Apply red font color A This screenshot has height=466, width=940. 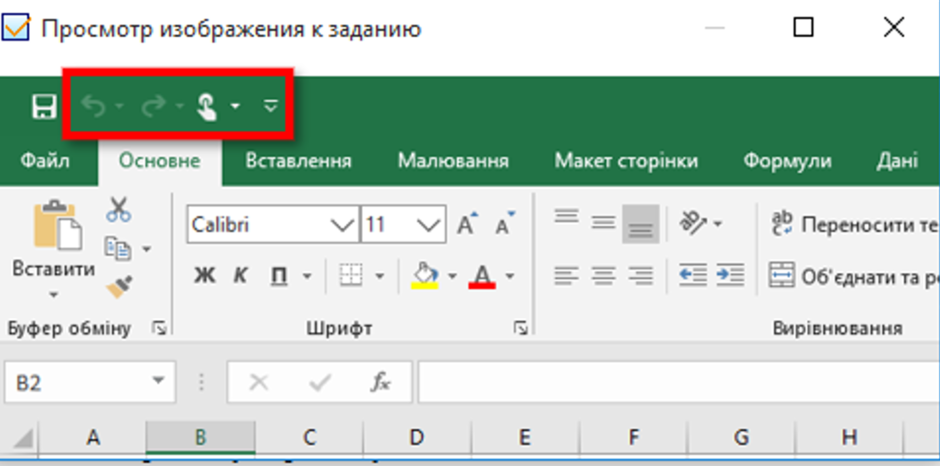point(482,276)
